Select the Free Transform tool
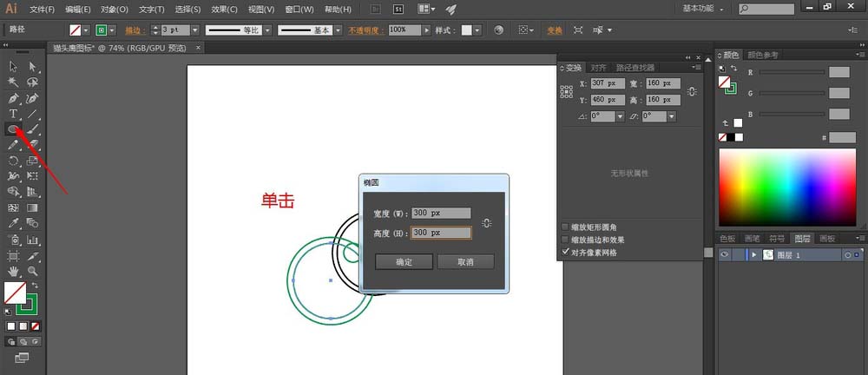Image resolution: width=868 pixels, height=375 pixels. click(32, 177)
